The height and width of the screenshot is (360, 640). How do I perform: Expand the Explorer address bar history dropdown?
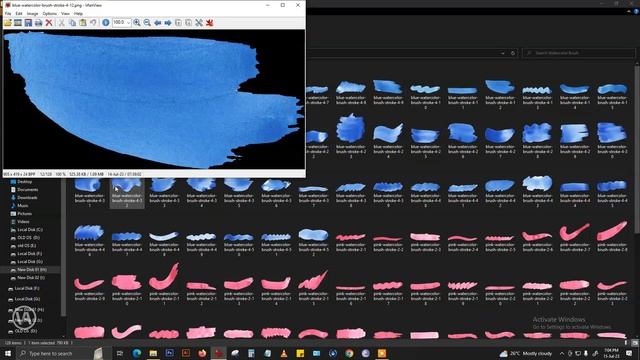[x=502, y=53]
